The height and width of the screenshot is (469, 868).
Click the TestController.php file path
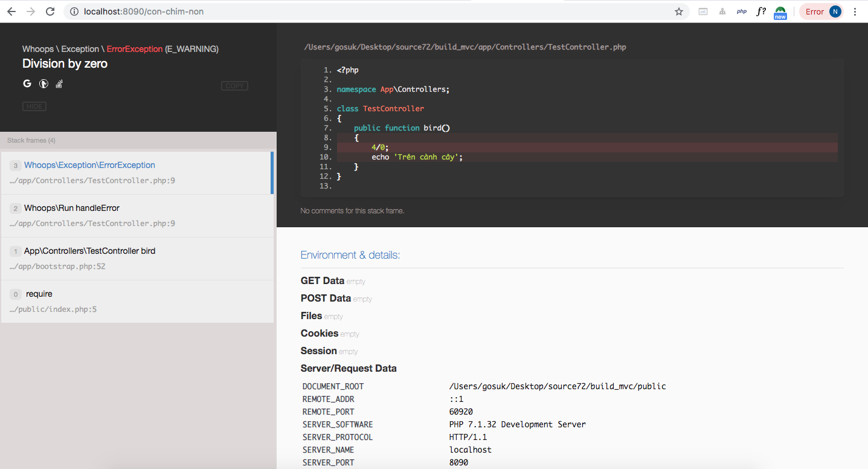click(x=465, y=47)
